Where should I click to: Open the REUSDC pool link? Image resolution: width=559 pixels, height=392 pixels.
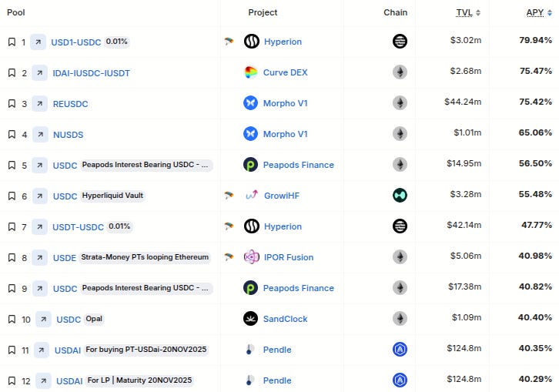pos(70,104)
